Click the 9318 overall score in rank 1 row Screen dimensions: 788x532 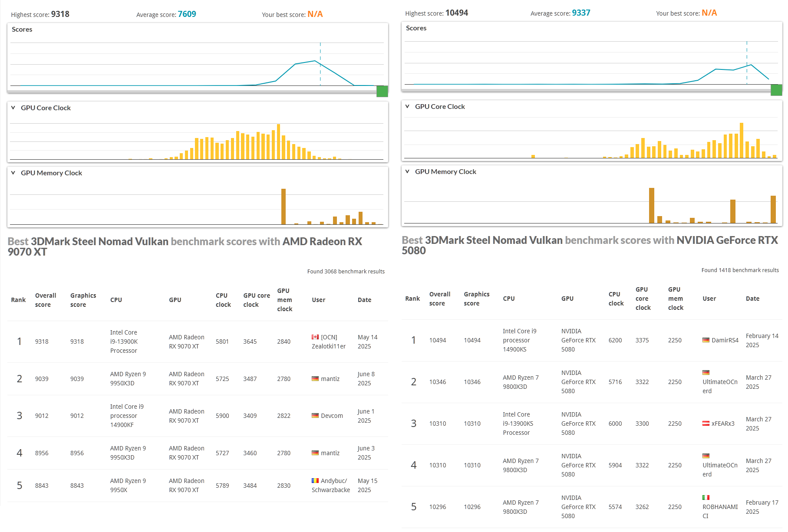pyautogui.click(x=42, y=342)
